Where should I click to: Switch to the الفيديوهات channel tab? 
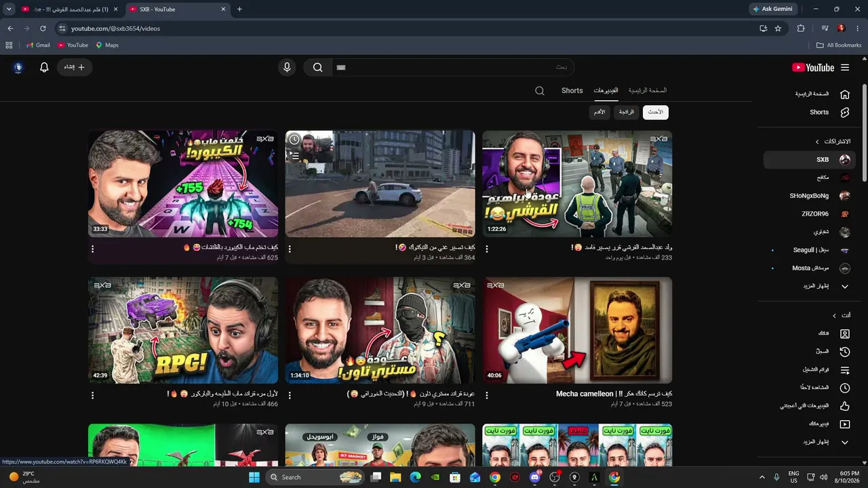(606, 90)
